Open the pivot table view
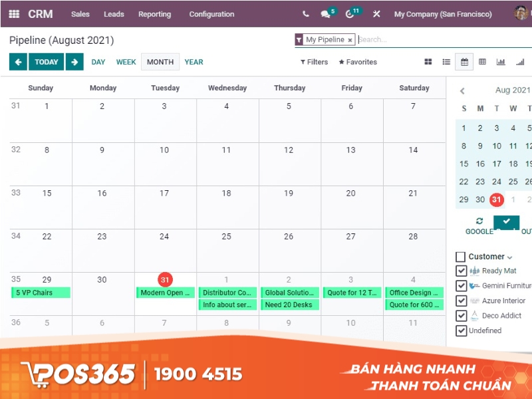Viewport: 532px width, 399px height. pyautogui.click(x=483, y=62)
